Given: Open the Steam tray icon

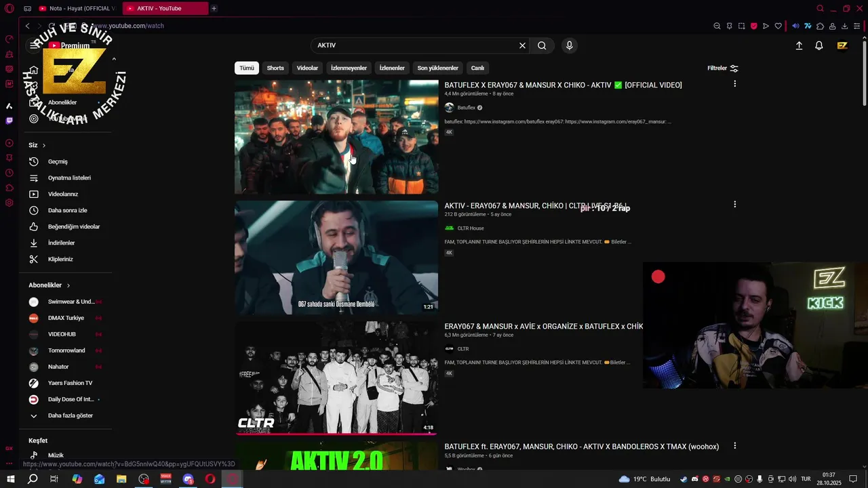Looking at the screenshot, I should [x=684, y=479].
